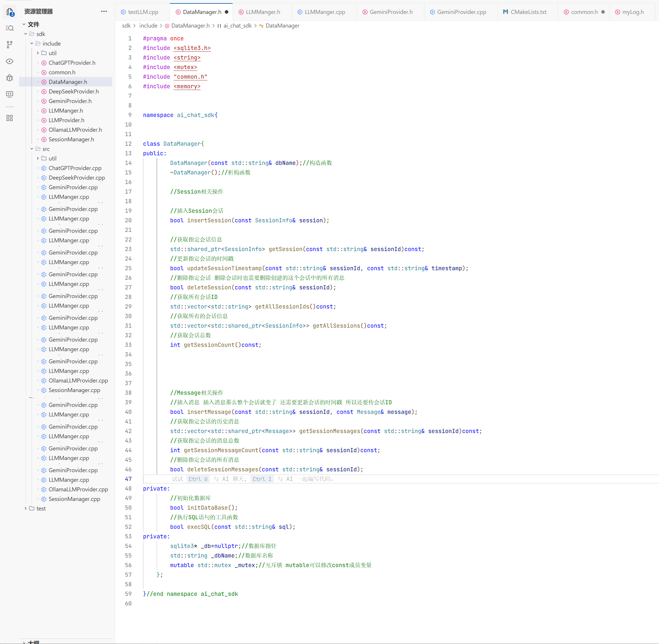659x644 pixels.
Task: Open the Source Control branch icon
Action: point(10,44)
